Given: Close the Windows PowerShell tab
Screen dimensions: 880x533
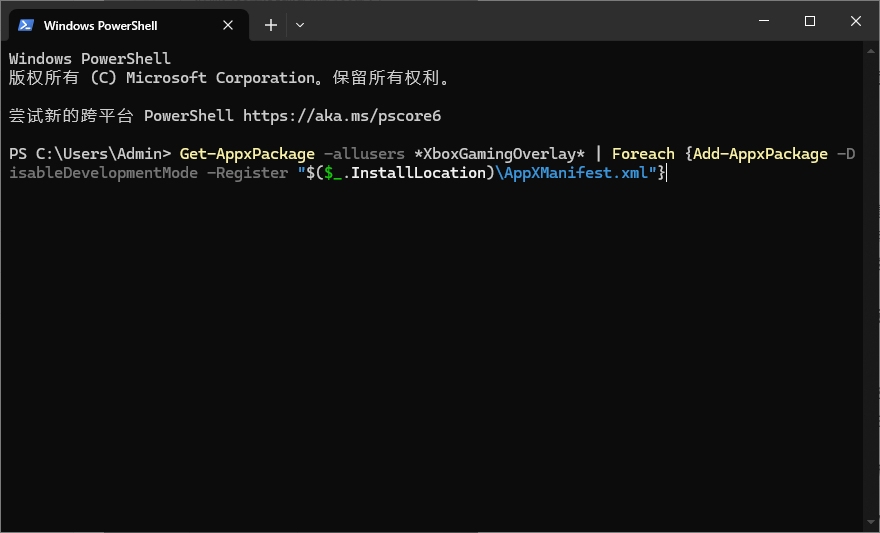Looking at the screenshot, I should (x=228, y=25).
